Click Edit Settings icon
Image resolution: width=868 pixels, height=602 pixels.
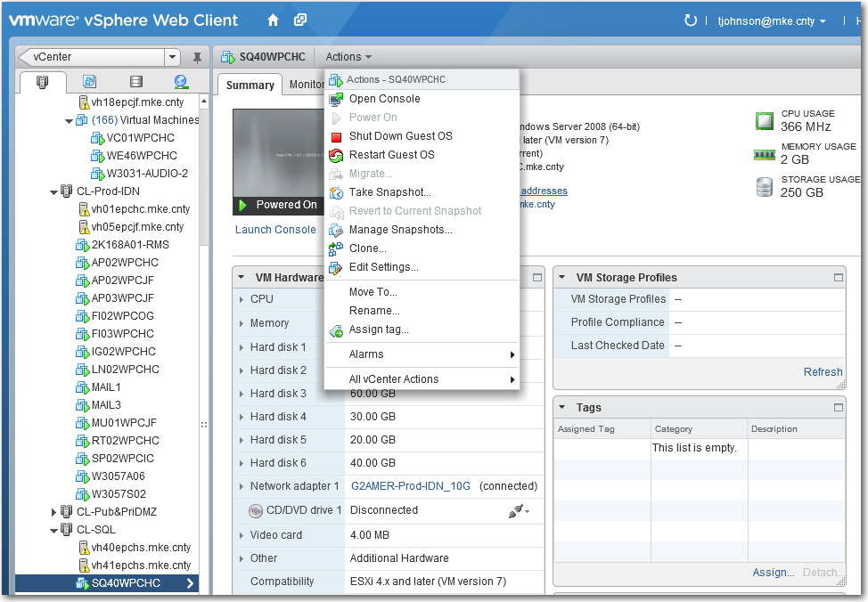click(x=336, y=268)
